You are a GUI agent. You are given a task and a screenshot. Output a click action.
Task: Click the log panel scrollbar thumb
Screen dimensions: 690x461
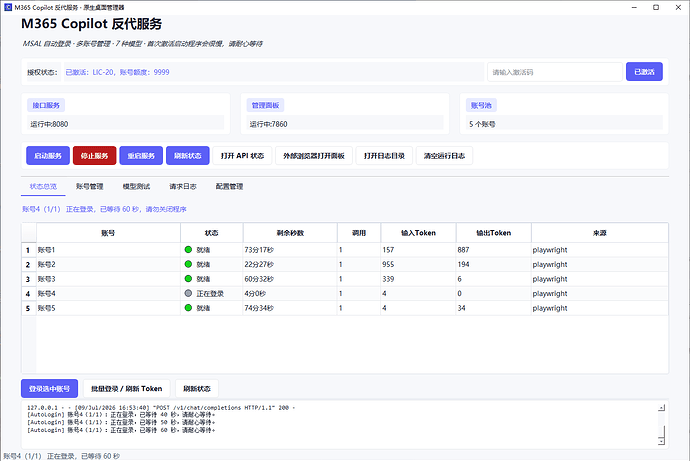click(661, 431)
